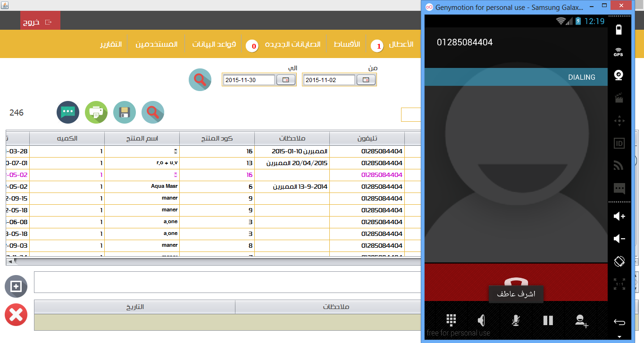This screenshot has height=343, width=644.
Task: Tap the add call icon
Action: [x=581, y=320]
